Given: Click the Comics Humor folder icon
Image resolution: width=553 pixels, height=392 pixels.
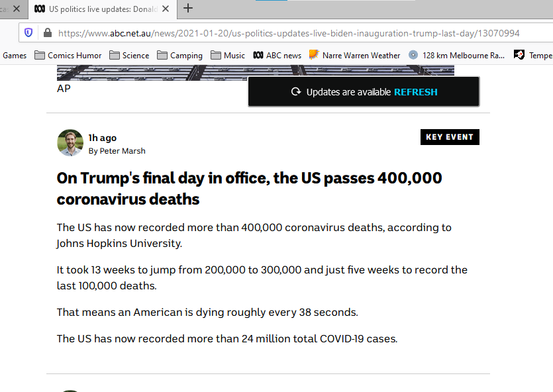Looking at the screenshot, I should tap(40, 55).
